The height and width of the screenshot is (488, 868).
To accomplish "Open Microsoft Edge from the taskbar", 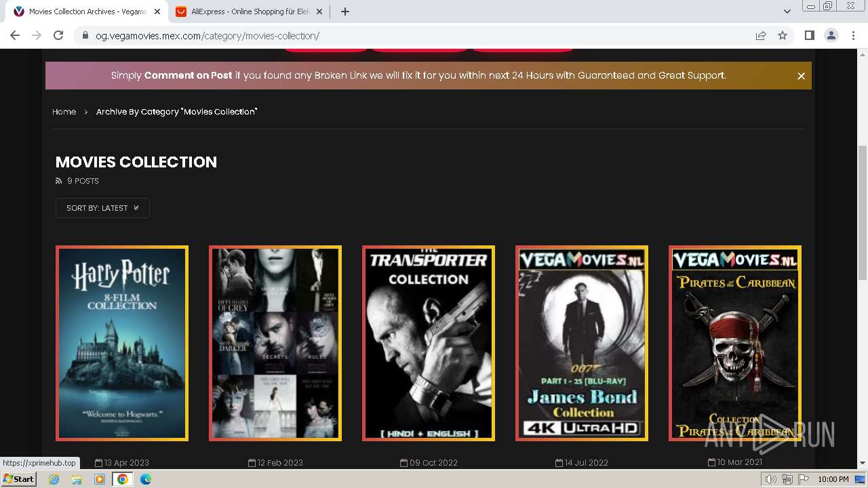I will (146, 479).
